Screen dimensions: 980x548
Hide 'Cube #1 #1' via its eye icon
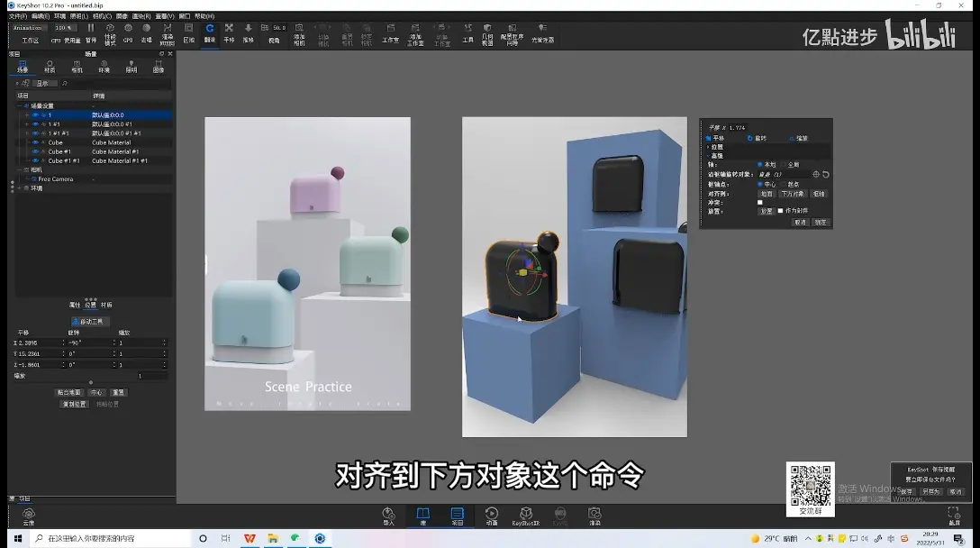pos(35,160)
